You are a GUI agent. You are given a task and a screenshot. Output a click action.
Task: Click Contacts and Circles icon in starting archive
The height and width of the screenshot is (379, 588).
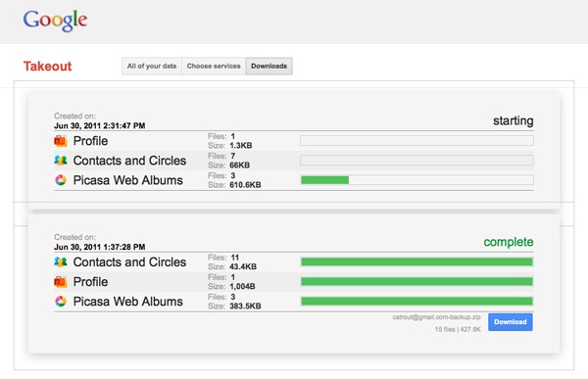61,161
